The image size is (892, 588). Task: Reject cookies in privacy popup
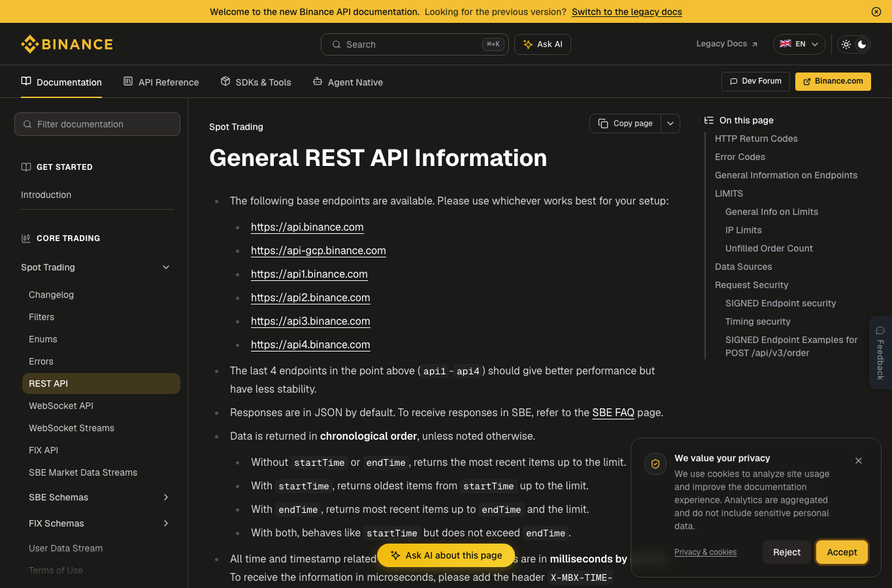click(787, 552)
